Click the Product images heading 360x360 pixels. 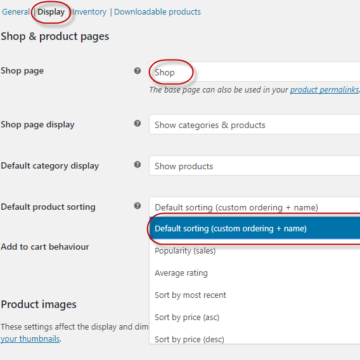39,304
